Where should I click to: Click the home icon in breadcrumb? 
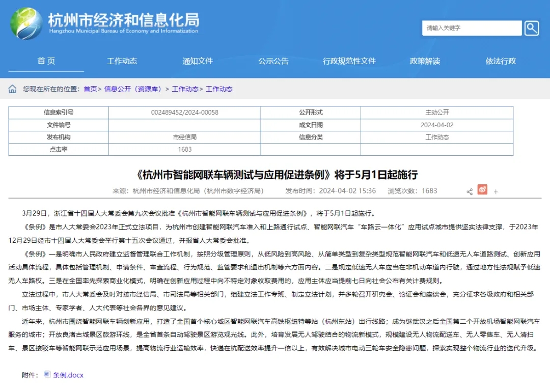point(12,89)
